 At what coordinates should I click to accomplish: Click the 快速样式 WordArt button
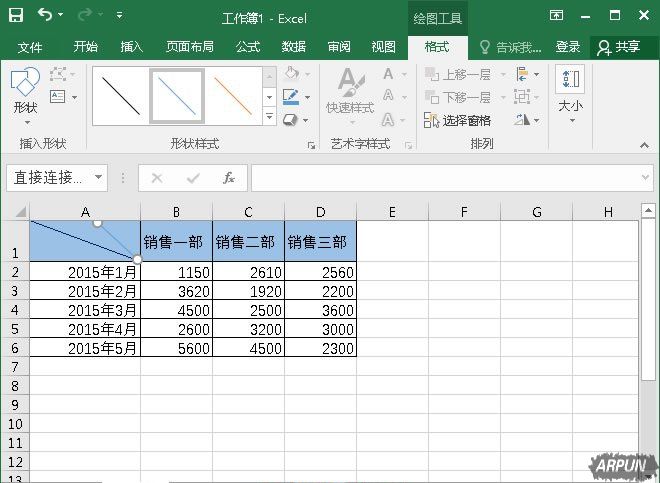[x=350, y=96]
